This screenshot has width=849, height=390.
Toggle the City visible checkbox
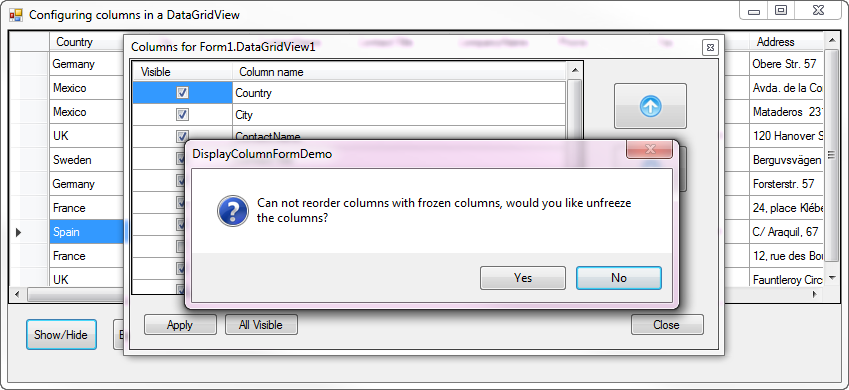coord(182,115)
